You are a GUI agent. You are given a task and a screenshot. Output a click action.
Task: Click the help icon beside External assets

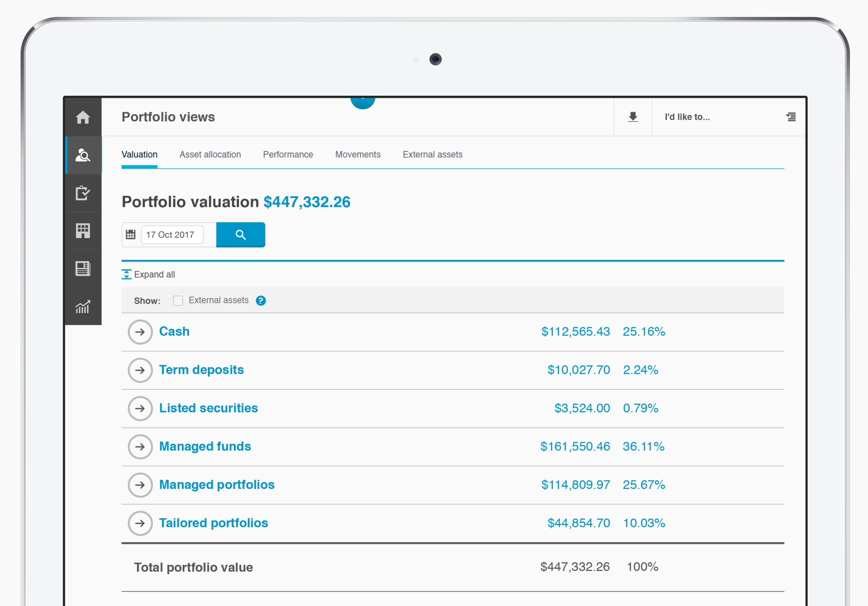261,301
